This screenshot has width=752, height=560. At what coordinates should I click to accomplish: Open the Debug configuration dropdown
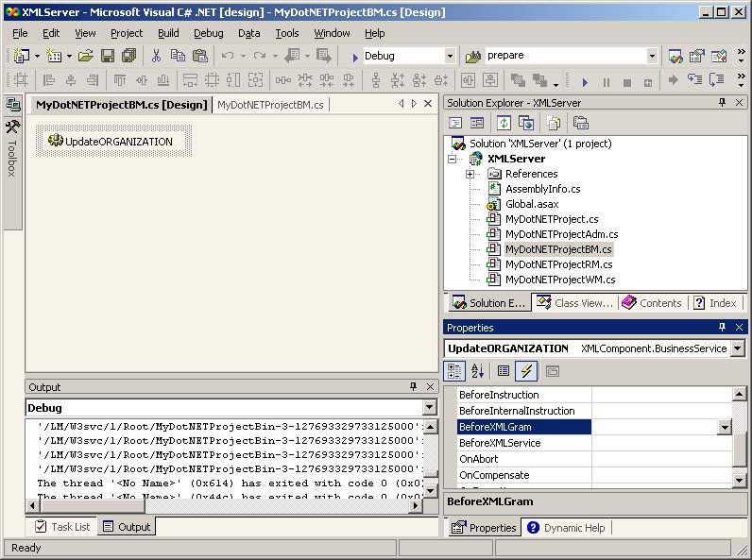coord(450,57)
